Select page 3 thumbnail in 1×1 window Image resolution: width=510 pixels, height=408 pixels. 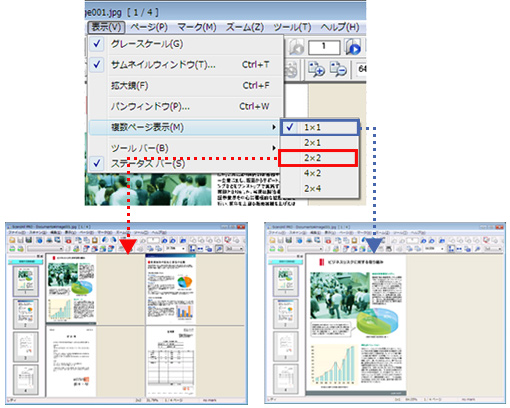[x=286, y=346]
